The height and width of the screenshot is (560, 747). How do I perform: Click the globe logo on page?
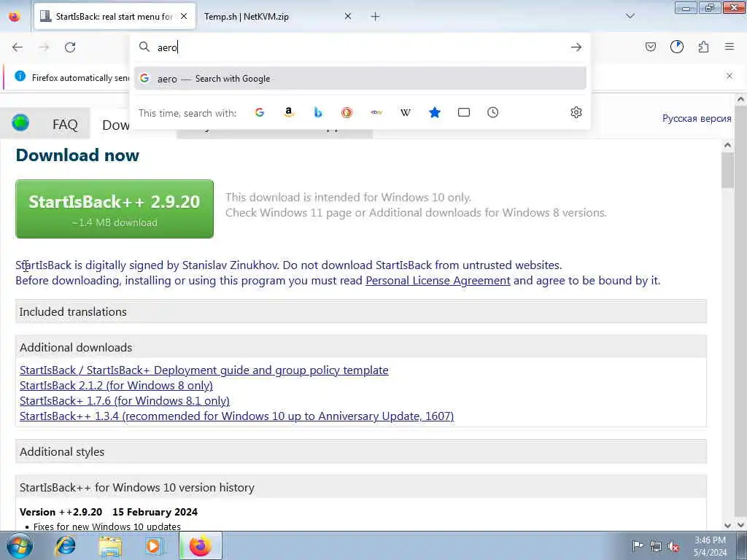(x=20, y=122)
